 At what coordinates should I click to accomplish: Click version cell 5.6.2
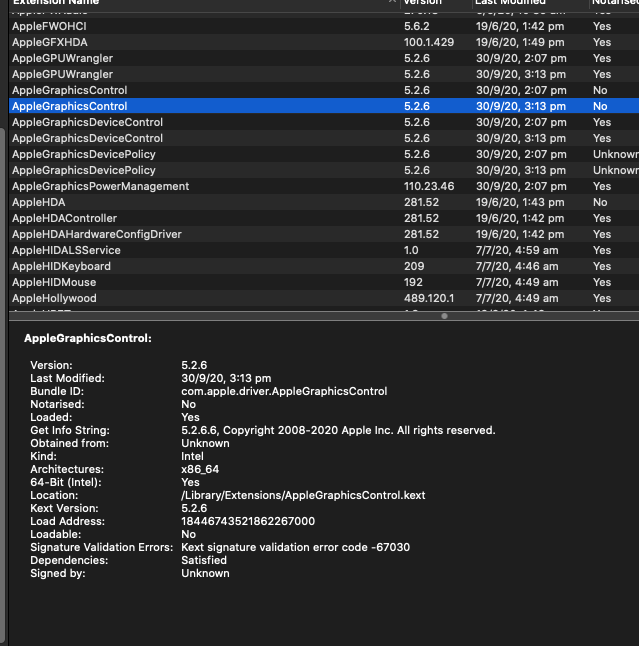tap(417, 26)
